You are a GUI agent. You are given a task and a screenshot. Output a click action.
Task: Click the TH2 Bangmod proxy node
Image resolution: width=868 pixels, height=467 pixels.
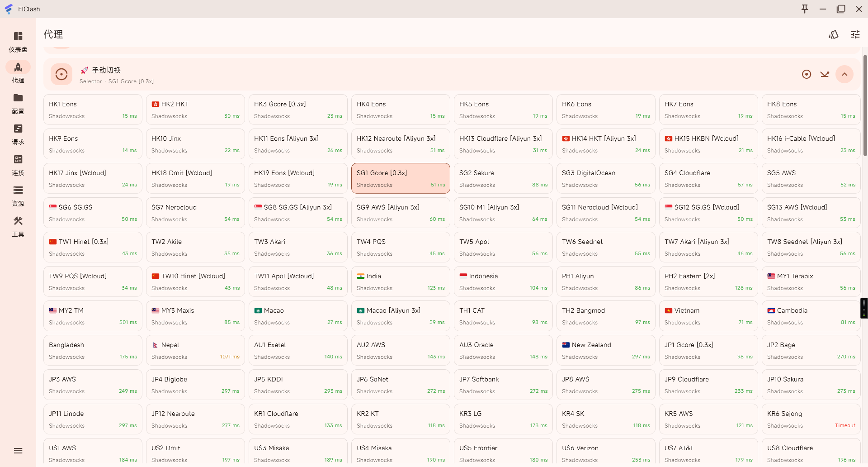coord(606,316)
